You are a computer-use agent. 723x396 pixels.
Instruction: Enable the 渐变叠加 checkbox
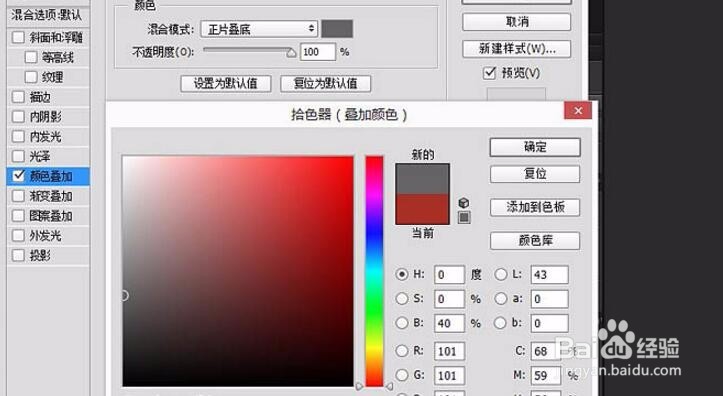18,196
